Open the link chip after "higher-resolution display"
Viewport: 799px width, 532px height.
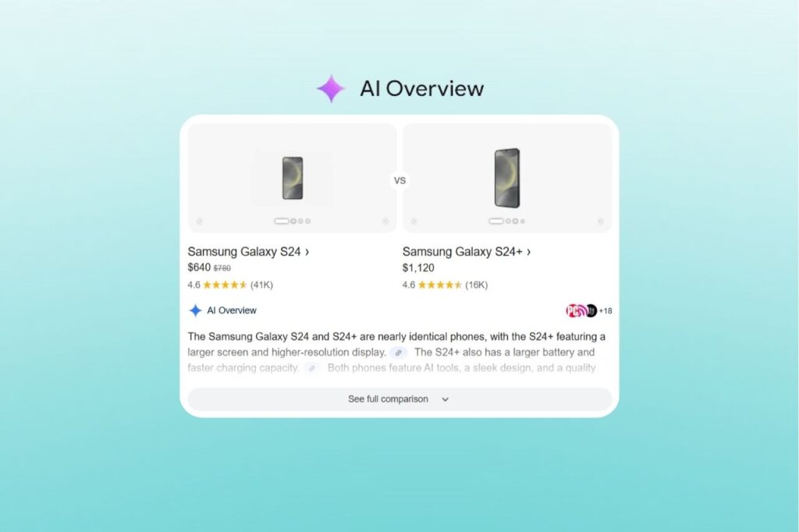[x=399, y=353]
